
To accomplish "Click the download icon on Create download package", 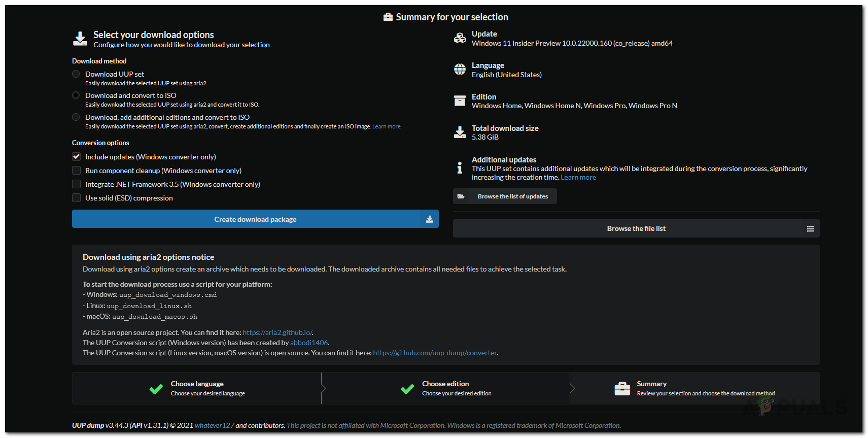I will point(429,219).
